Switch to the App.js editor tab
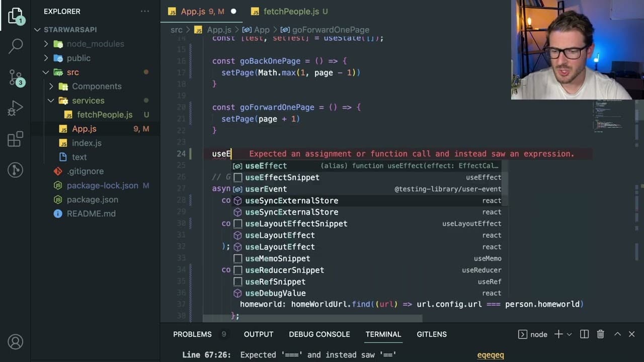Screen dimensions: 644x362 201,11
